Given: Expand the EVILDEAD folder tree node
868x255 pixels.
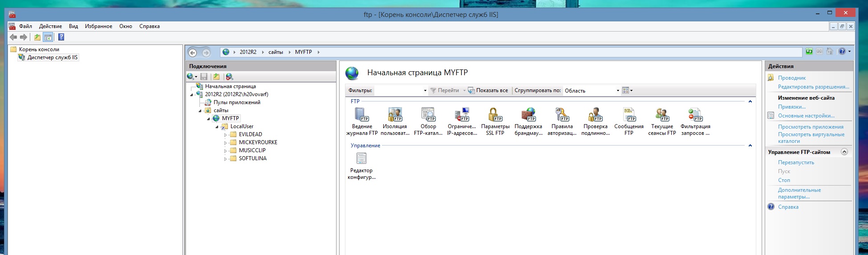Looking at the screenshot, I should pos(225,134).
